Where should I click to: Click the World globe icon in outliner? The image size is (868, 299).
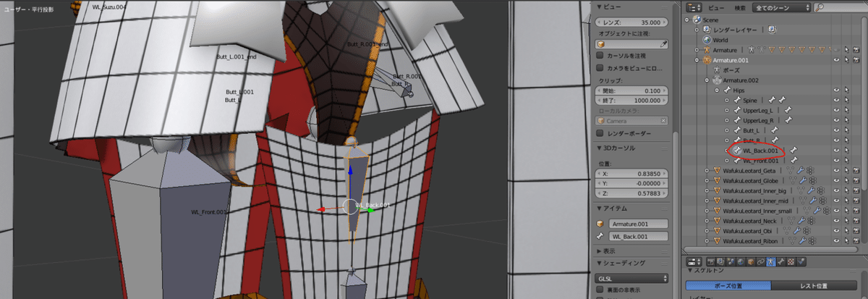[707, 40]
